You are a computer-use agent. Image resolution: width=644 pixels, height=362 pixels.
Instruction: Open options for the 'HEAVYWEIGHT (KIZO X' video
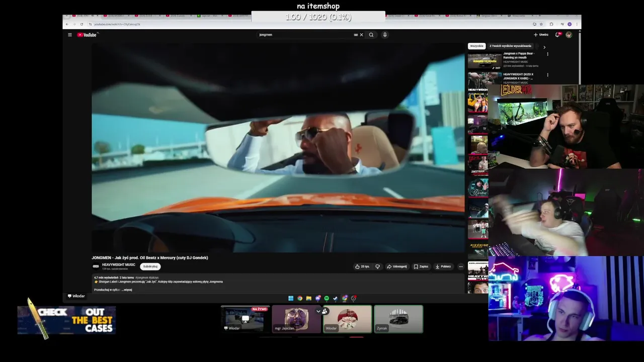547,75
